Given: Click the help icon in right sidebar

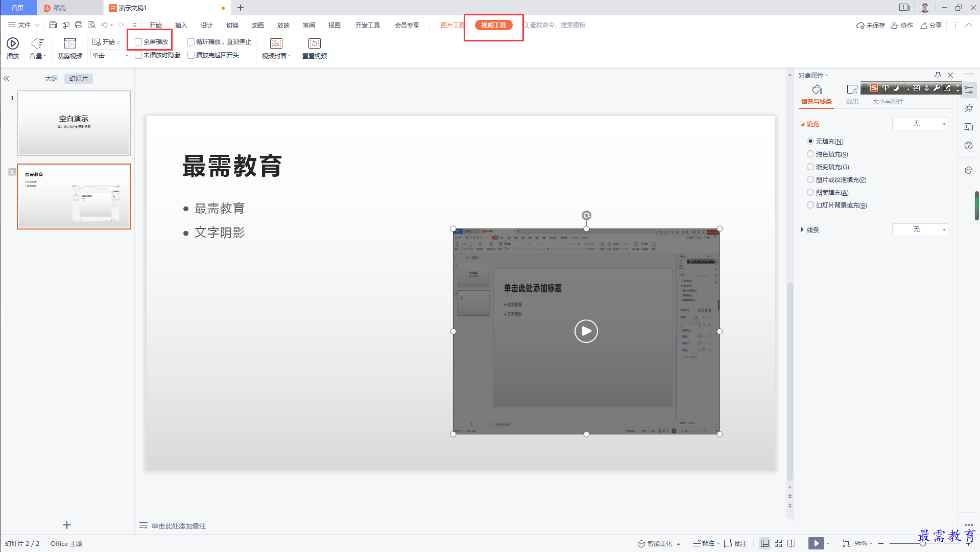Looking at the screenshot, I should 969,146.
